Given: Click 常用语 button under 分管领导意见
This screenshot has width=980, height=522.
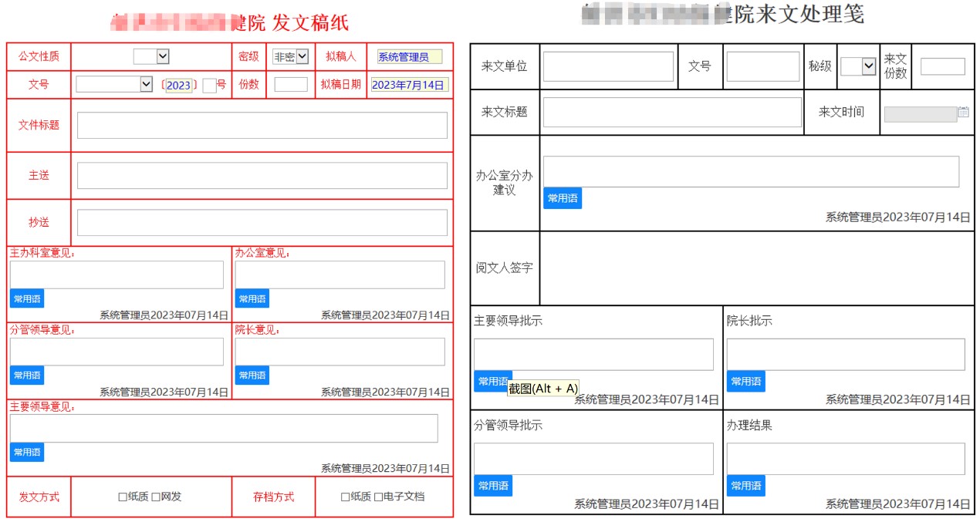Looking at the screenshot, I should 27,376.
